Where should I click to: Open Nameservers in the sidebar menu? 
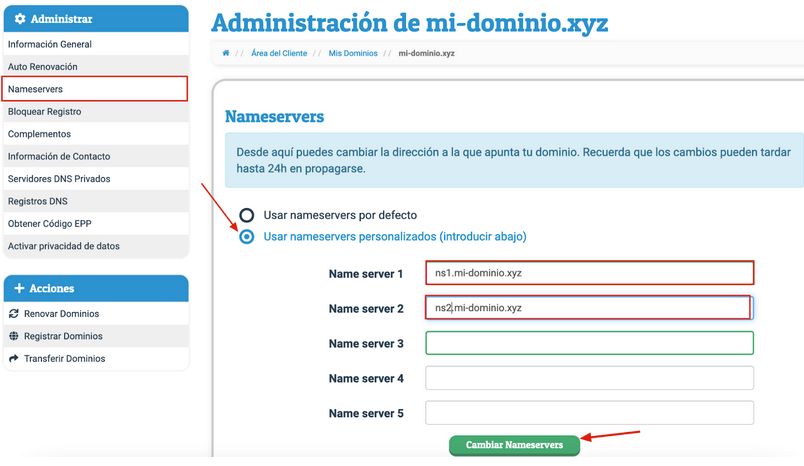[x=35, y=89]
